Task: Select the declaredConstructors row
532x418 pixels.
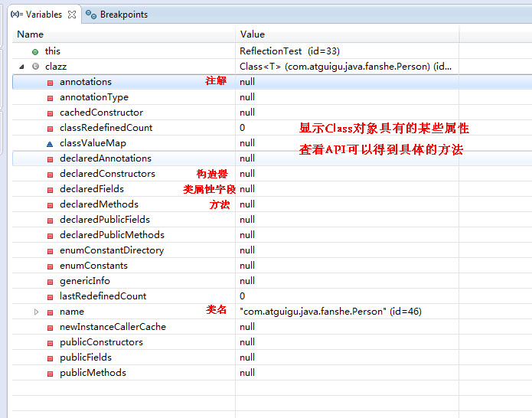Action: click(107, 174)
